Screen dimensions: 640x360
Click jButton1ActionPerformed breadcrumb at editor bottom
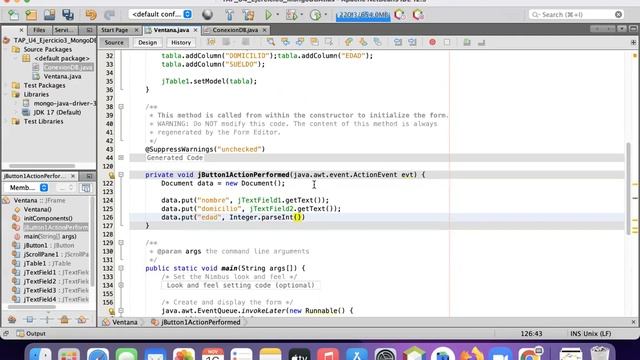pos(196,322)
